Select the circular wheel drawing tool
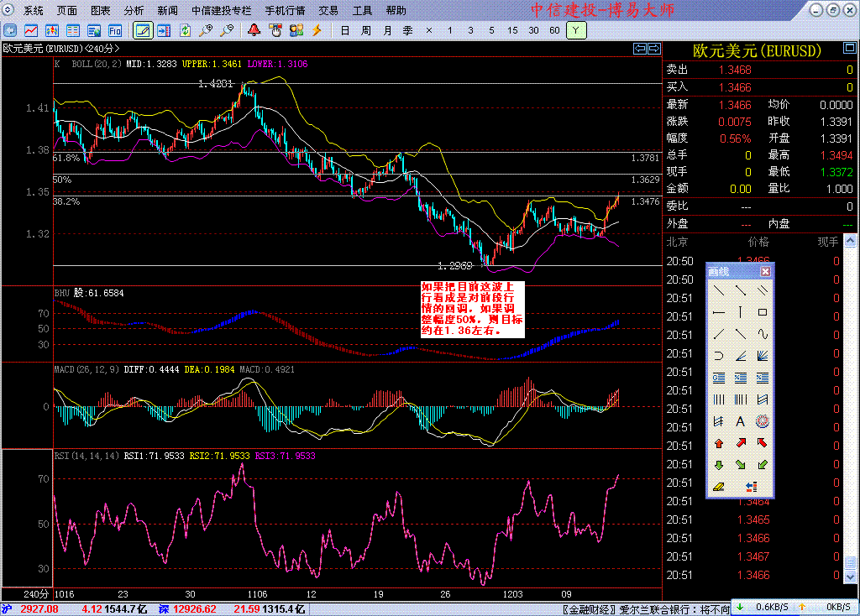This screenshot has height=616, width=860. 763,421
